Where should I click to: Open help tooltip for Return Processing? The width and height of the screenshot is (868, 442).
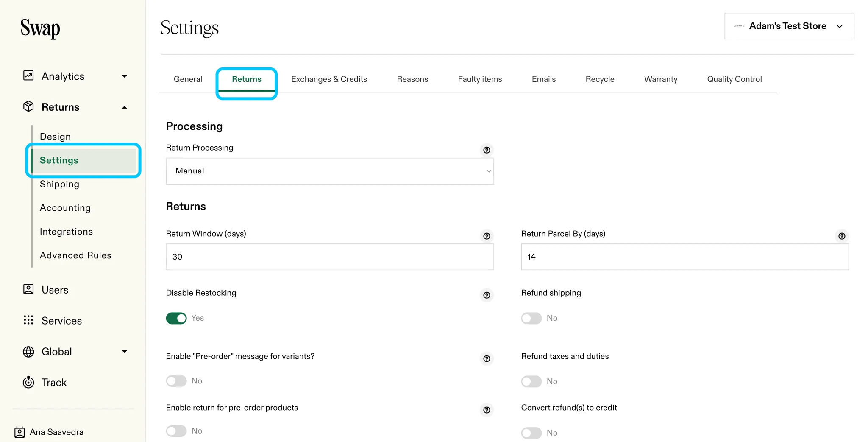click(x=487, y=150)
